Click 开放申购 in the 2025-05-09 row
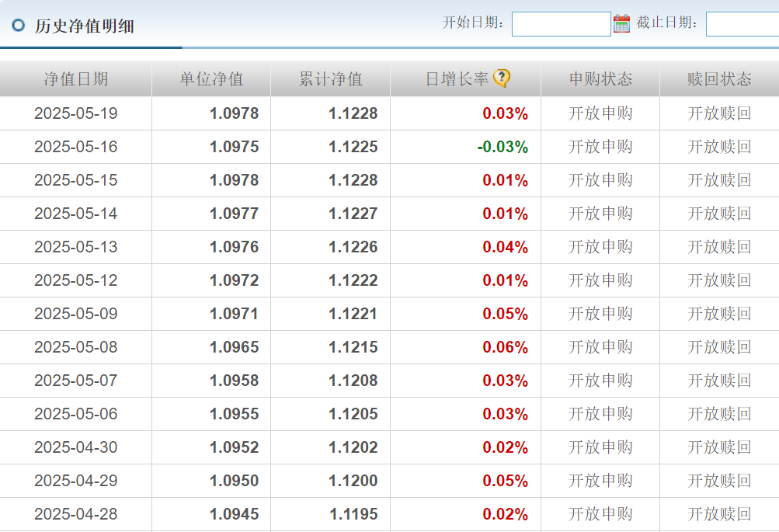 [x=600, y=314]
